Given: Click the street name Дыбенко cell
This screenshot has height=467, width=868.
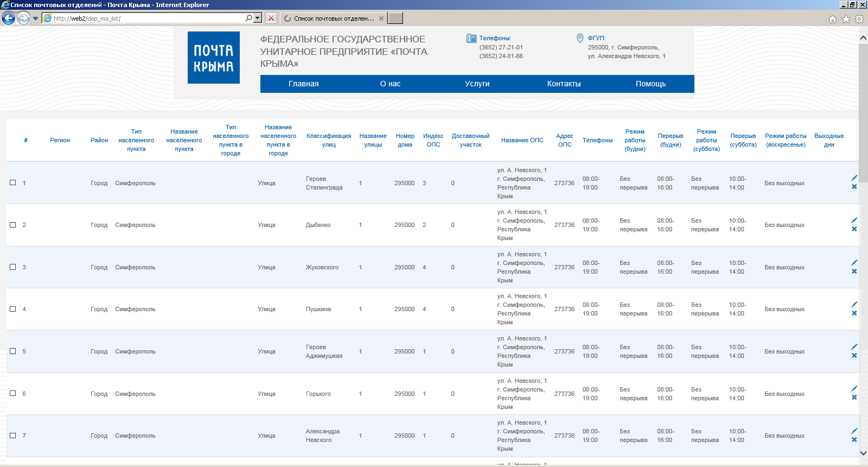Looking at the screenshot, I should (x=318, y=225).
